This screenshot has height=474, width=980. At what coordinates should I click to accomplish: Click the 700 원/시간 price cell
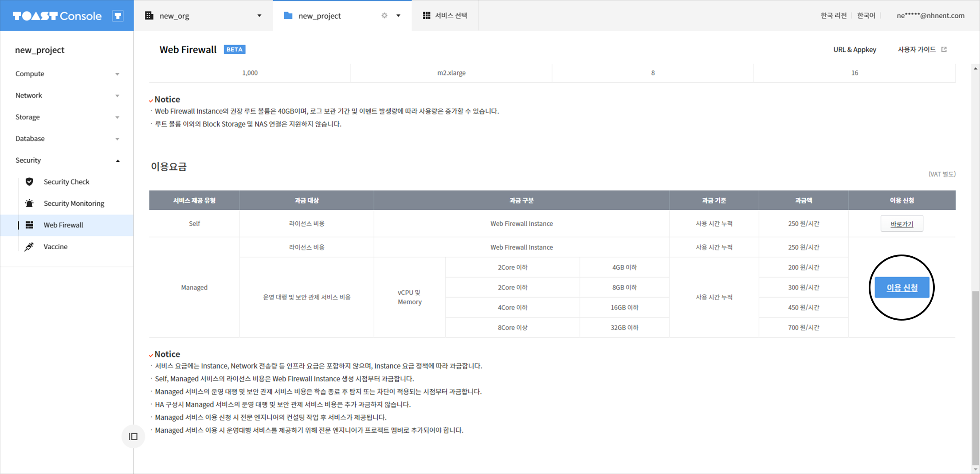[x=804, y=327]
